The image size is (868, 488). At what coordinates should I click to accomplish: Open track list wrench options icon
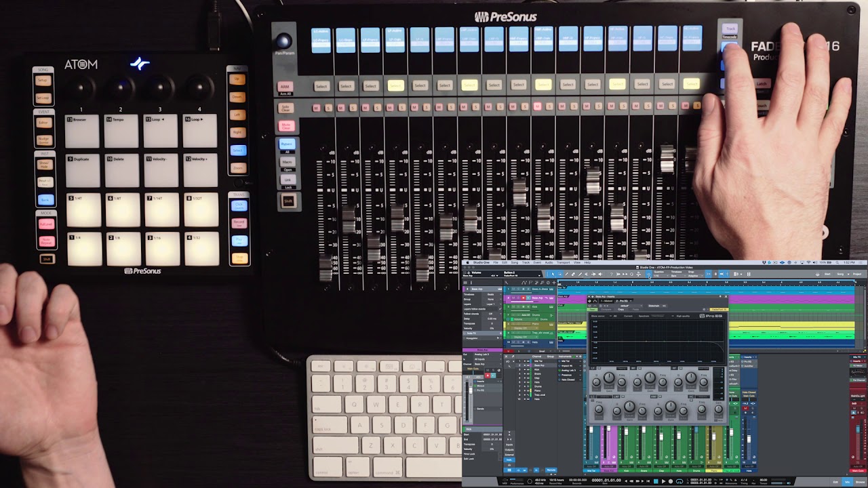click(506, 283)
